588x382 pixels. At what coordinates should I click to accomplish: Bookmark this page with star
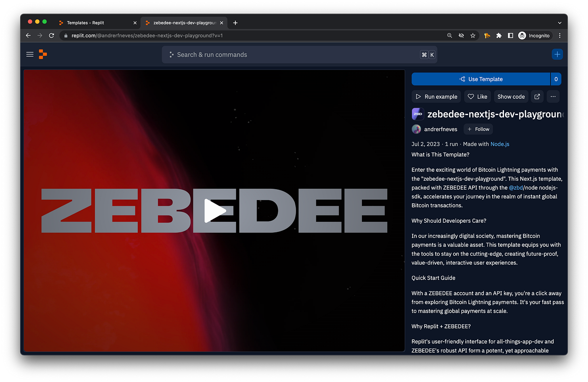473,35
